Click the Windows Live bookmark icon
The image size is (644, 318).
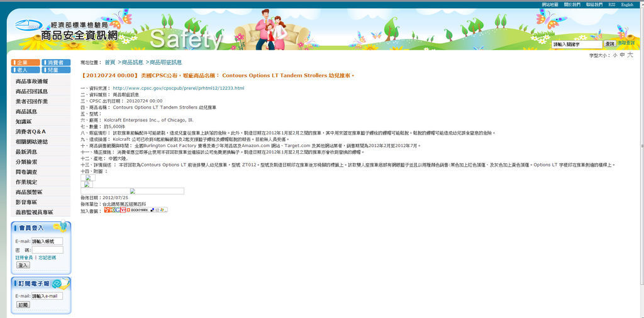[162, 210]
